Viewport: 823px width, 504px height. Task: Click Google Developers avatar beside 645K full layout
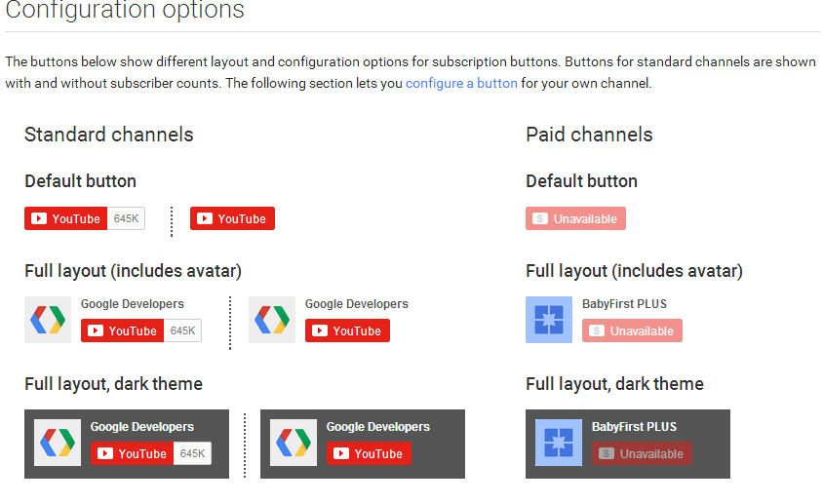[x=48, y=320]
